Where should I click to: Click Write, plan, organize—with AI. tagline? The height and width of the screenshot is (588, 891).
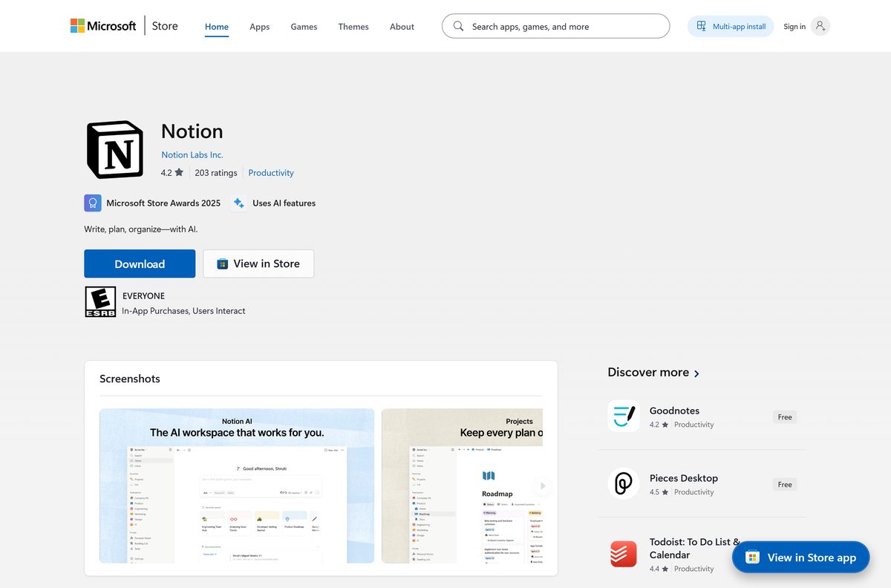[x=141, y=229]
